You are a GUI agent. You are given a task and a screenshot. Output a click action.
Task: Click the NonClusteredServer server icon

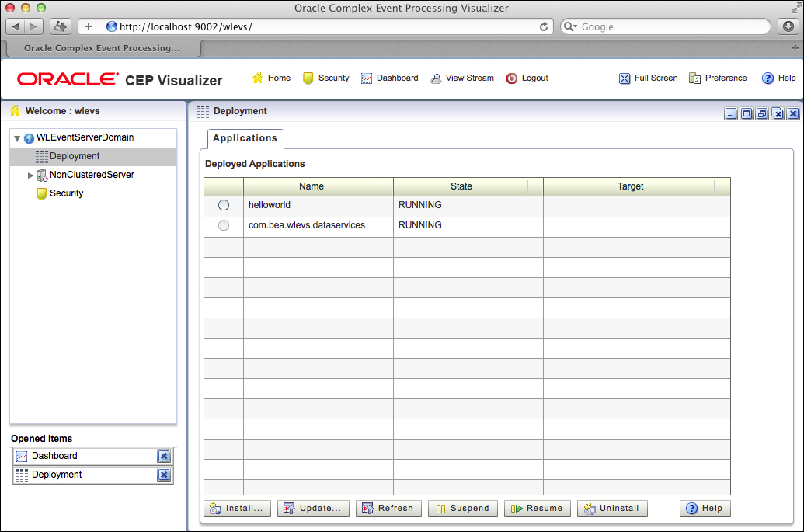pos(42,176)
